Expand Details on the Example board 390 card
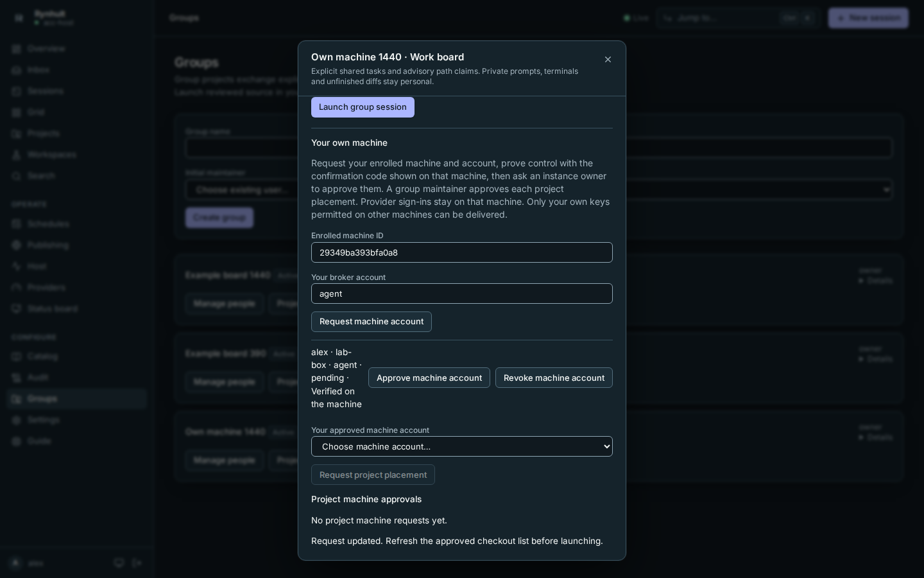The height and width of the screenshot is (578, 924). (x=876, y=359)
